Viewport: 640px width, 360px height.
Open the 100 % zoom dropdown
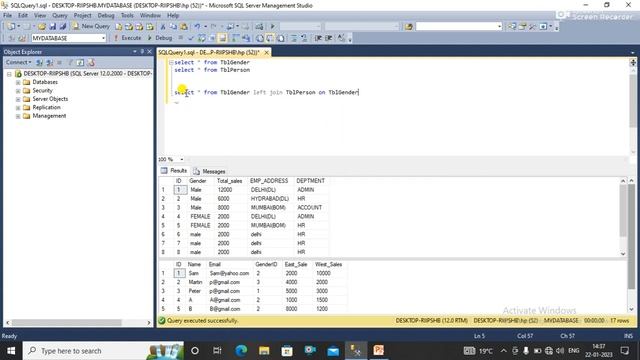pyautogui.click(x=182, y=159)
